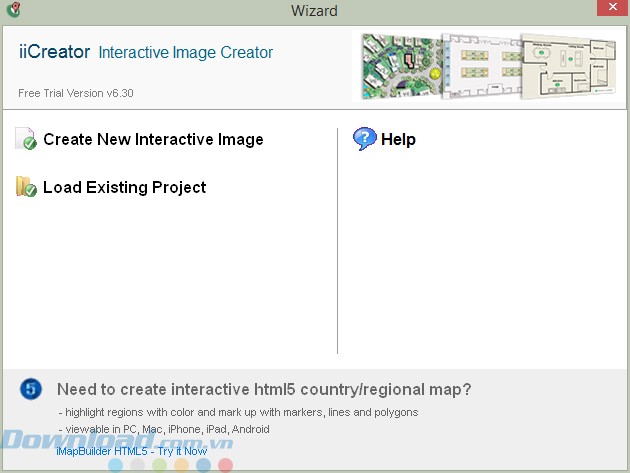630x473 pixels.
Task: Select Load Existing Project
Action: pos(124,188)
